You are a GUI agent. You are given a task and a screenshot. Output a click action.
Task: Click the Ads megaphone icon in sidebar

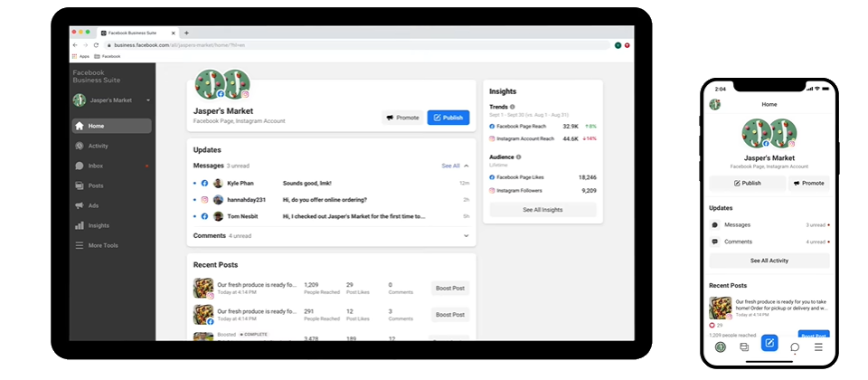point(80,205)
